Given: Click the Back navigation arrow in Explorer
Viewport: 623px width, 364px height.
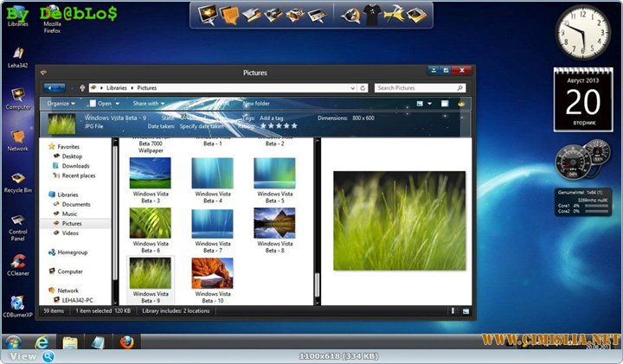Looking at the screenshot, I should coord(50,87).
